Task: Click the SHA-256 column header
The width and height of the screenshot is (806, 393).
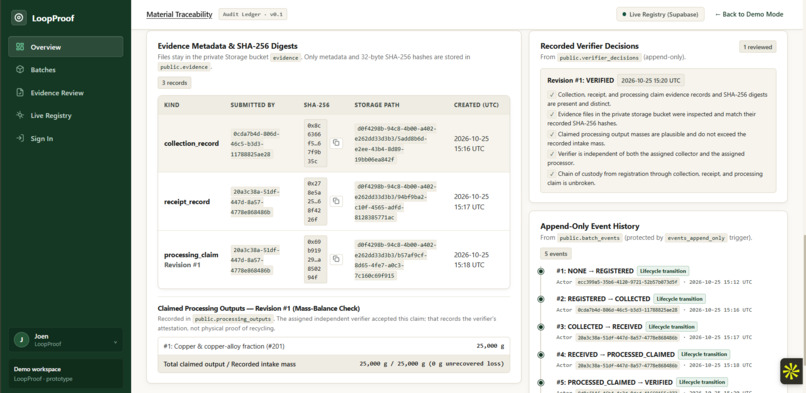Action: coord(317,105)
